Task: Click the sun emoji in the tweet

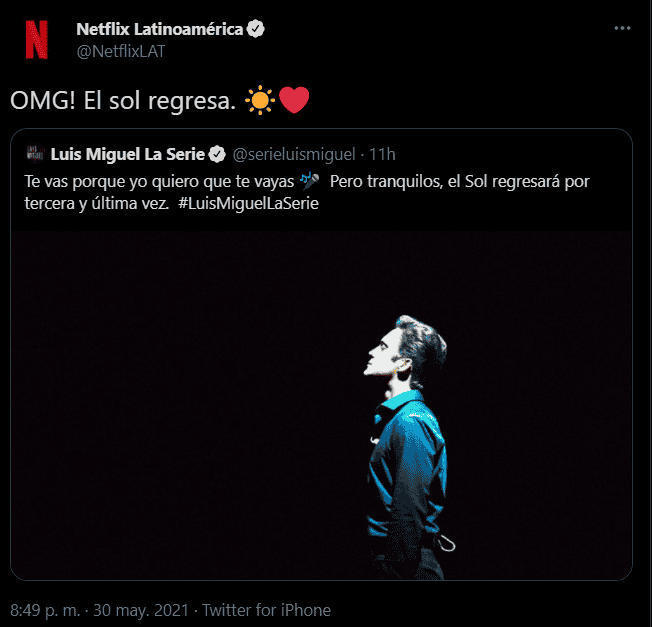Action: [259, 100]
